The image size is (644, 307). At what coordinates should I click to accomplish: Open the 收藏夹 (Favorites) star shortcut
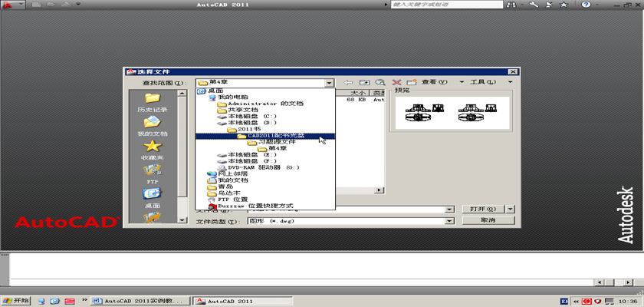pos(152,148)
